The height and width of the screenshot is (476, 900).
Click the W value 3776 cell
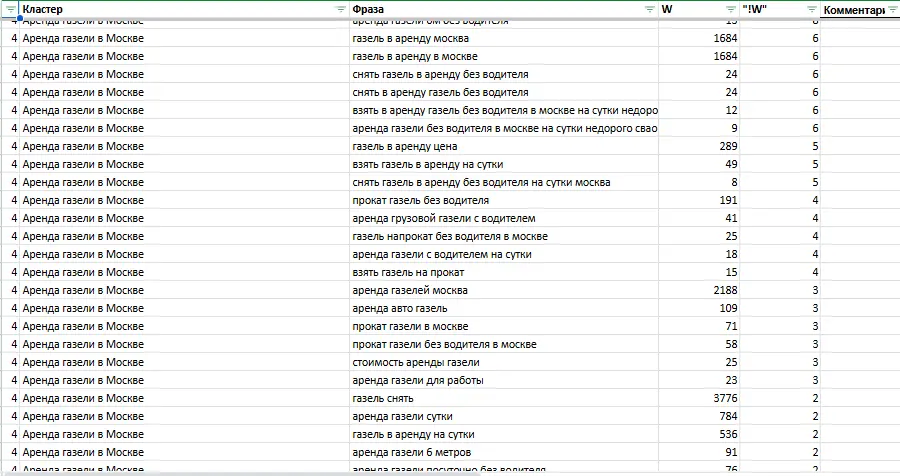[x=698, y=398]
